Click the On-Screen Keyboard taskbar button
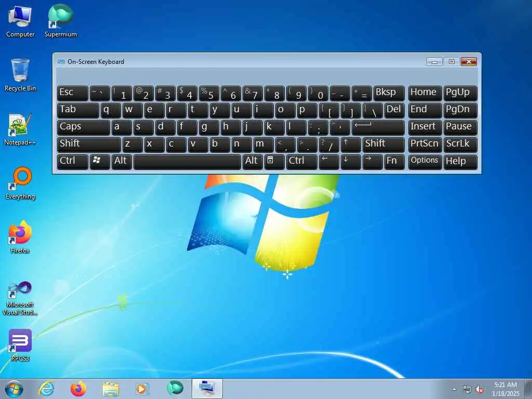The height and width of the screenshot is (399, 532). 207,389
